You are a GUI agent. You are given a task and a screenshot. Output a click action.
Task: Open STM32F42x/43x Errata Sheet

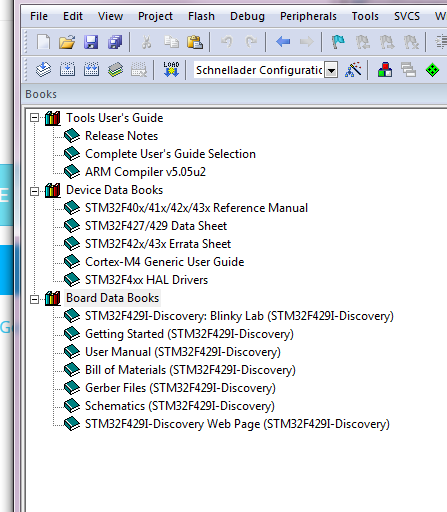[158, 244]
